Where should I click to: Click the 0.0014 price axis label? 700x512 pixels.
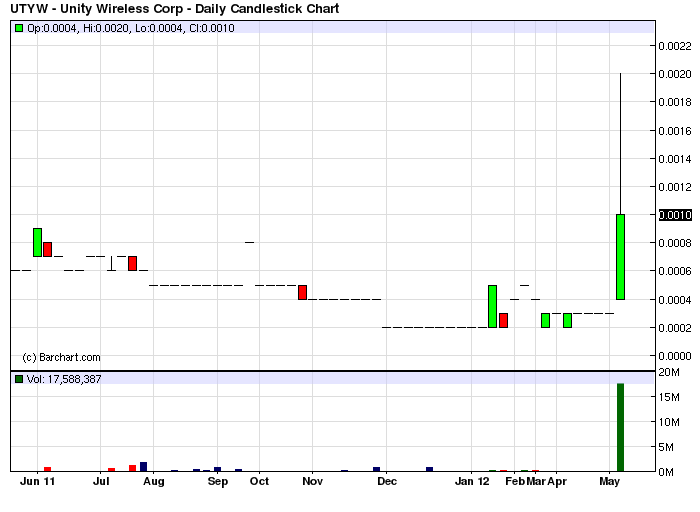pos(675,159)
